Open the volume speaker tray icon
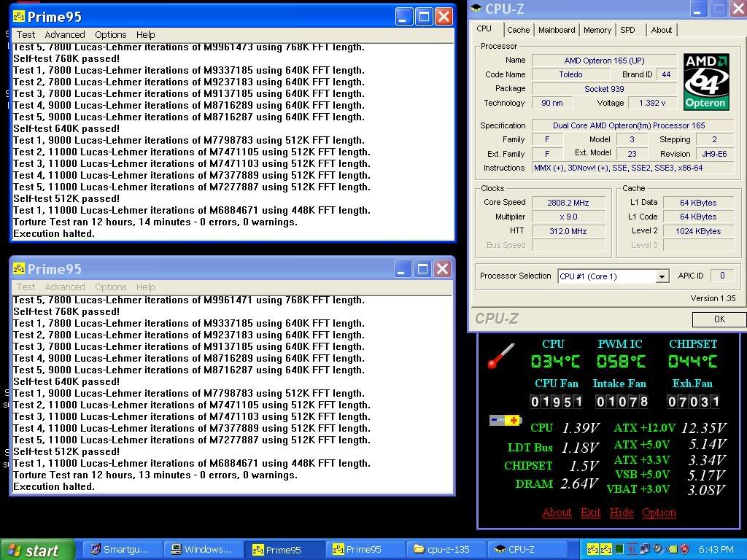The image size is (747, 560). [658, 549]
